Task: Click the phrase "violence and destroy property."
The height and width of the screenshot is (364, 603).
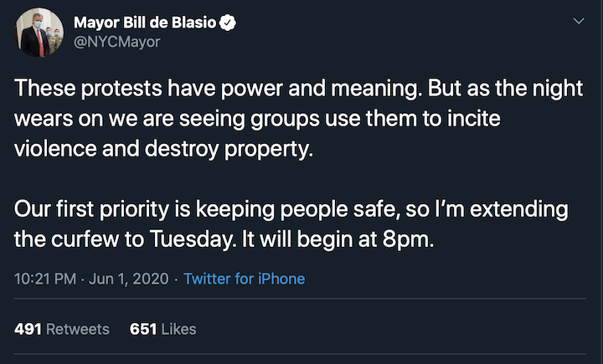Action: click(164, 149)
